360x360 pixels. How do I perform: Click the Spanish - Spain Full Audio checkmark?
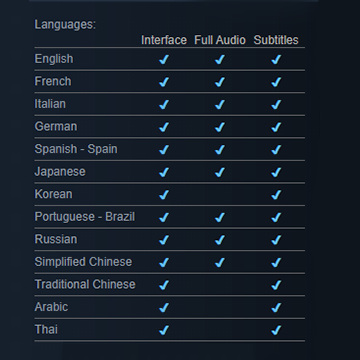220,150
